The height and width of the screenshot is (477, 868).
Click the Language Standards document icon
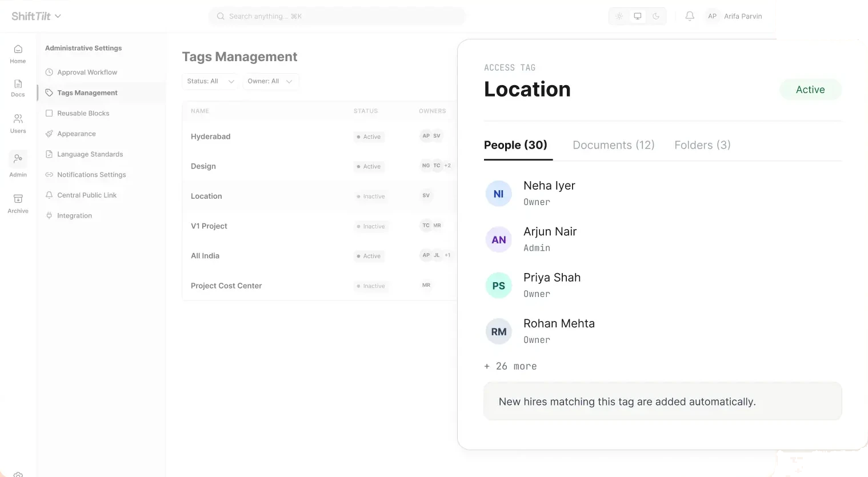[x=49, y=154]
